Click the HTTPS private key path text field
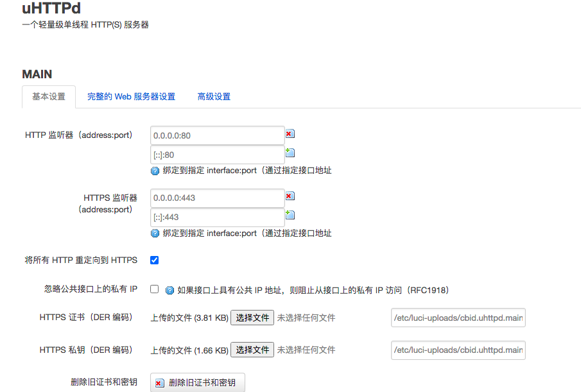Viewport: 581px width, 392px height. point(458,350)
